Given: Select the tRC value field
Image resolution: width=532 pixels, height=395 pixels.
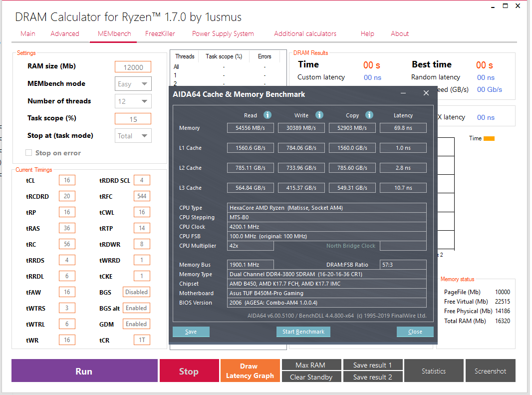Looking at the screenshot, I should [67, 244].
